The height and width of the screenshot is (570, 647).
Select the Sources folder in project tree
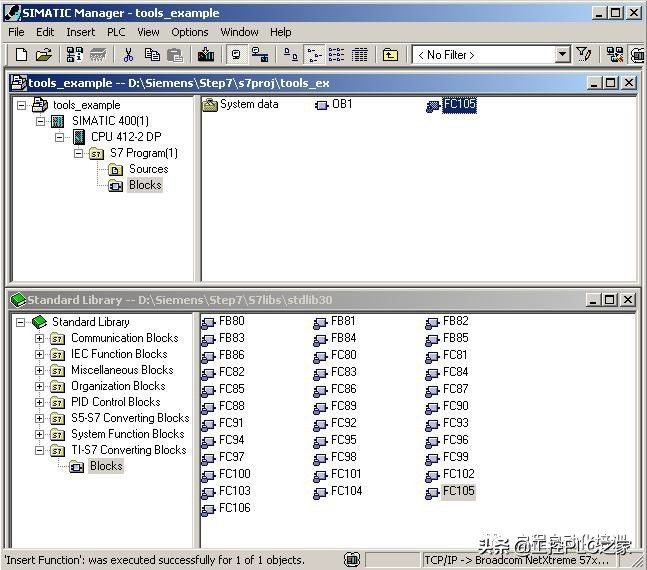(x=147, y=169)
